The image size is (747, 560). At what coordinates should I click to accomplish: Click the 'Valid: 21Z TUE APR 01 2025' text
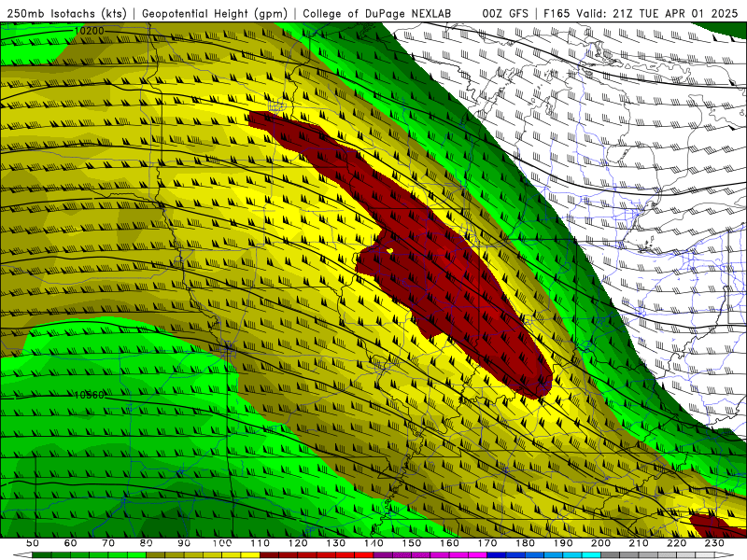tap(657, 13)
